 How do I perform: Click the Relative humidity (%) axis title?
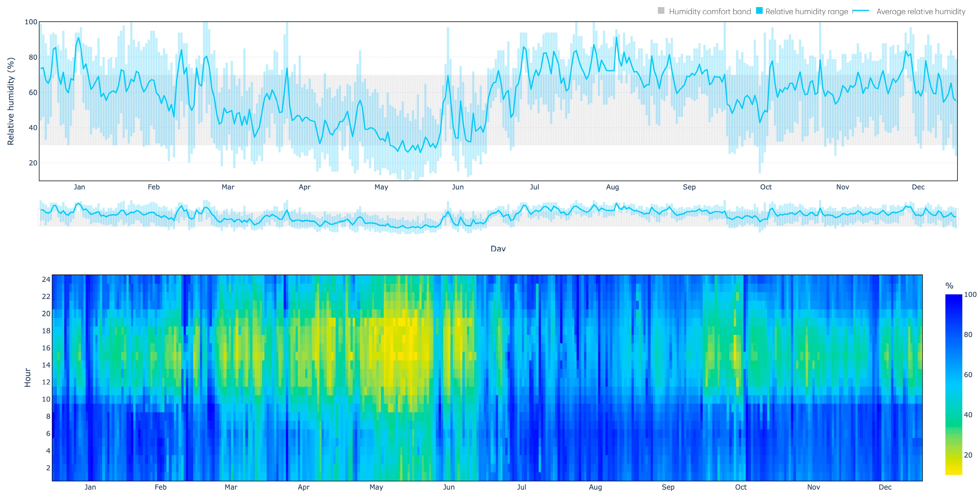click(x=11, y=101)
